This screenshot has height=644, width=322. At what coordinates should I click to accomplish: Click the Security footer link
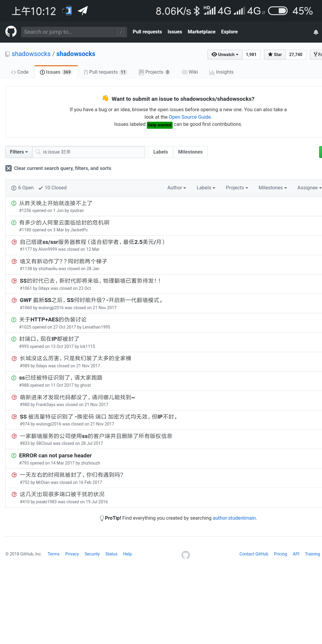92,554
